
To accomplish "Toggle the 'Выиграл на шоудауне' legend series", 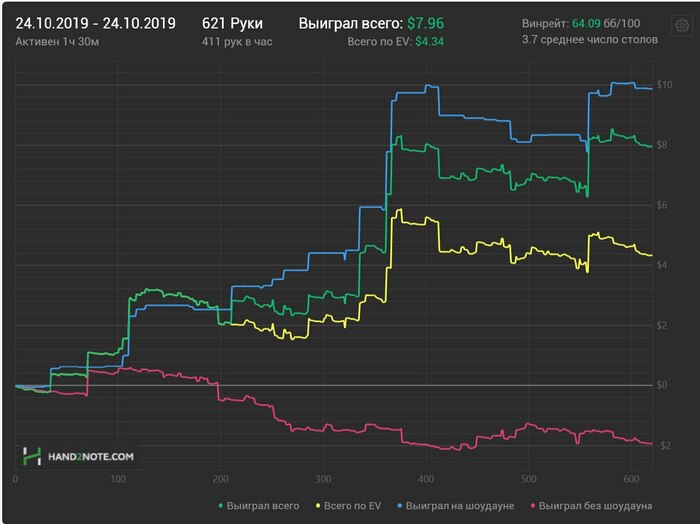I will (x=456, y=506).
